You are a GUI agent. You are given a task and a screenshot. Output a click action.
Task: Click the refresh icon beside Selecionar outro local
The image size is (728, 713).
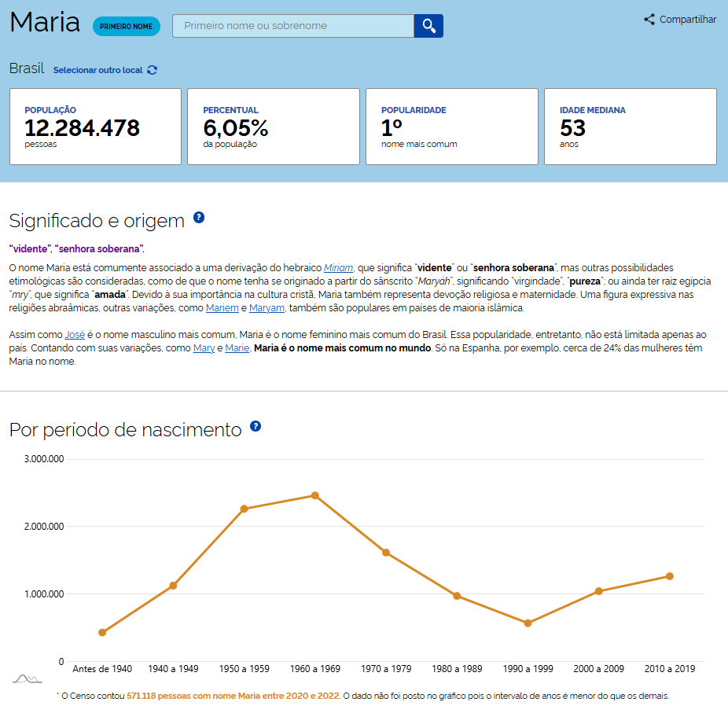click(x=152, y=70)
